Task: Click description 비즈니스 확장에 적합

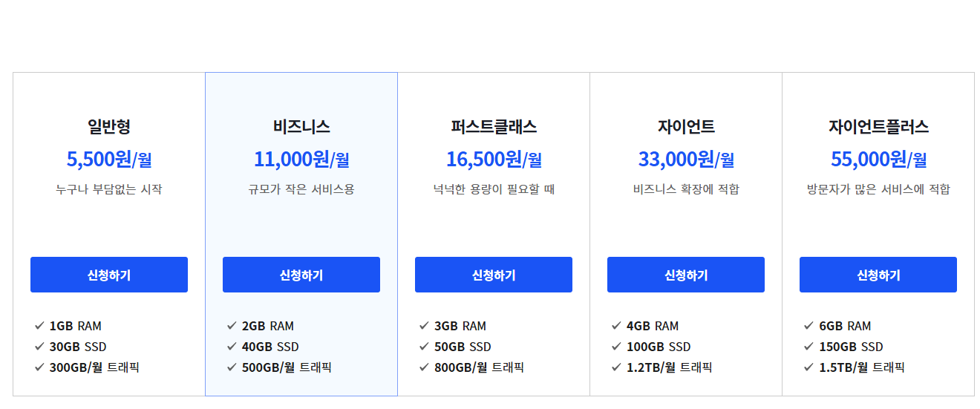Action: point(686,189)
